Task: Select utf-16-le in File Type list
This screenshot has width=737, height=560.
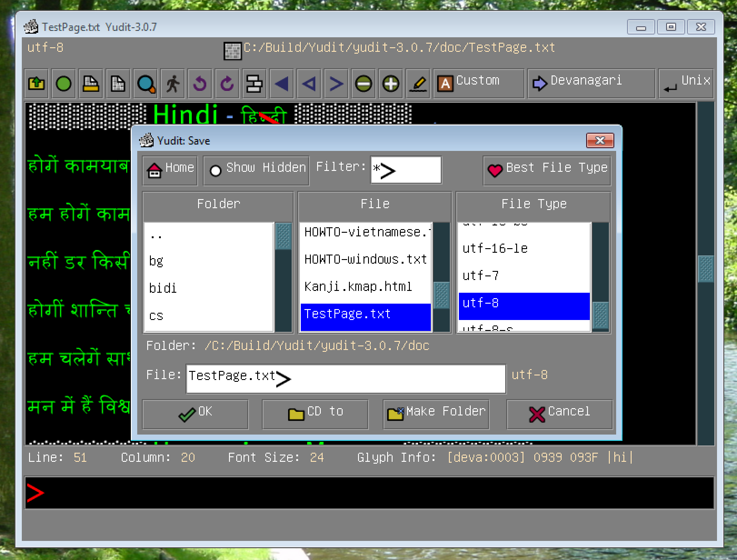Action: click(495, 249)
